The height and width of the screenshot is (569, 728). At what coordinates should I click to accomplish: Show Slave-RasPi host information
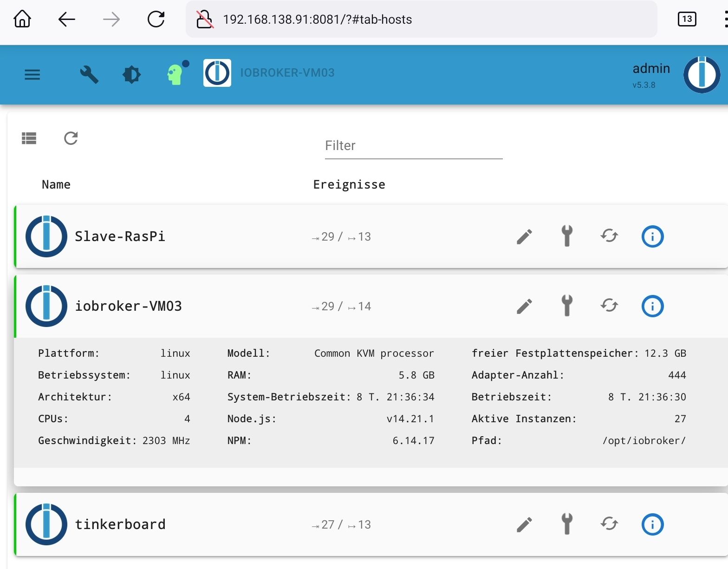click(x=652, y=236)
